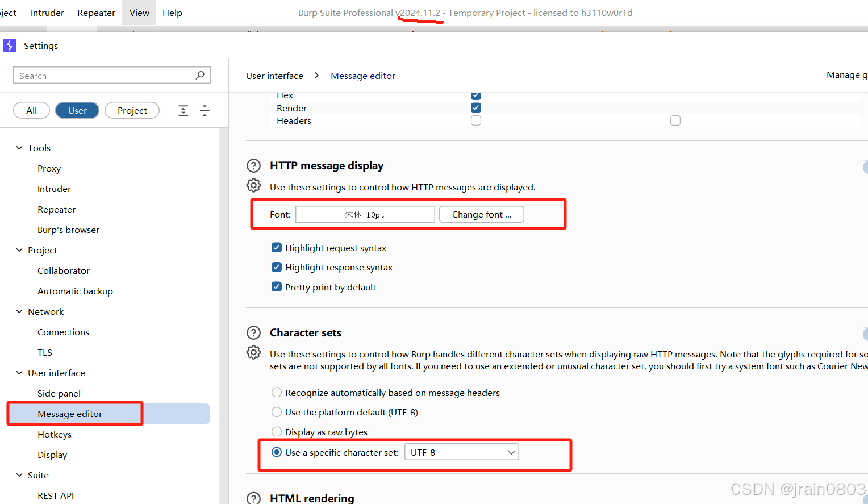868x504 pixels.
Task: Collapse the Network tree section
Action: (19, 311)
